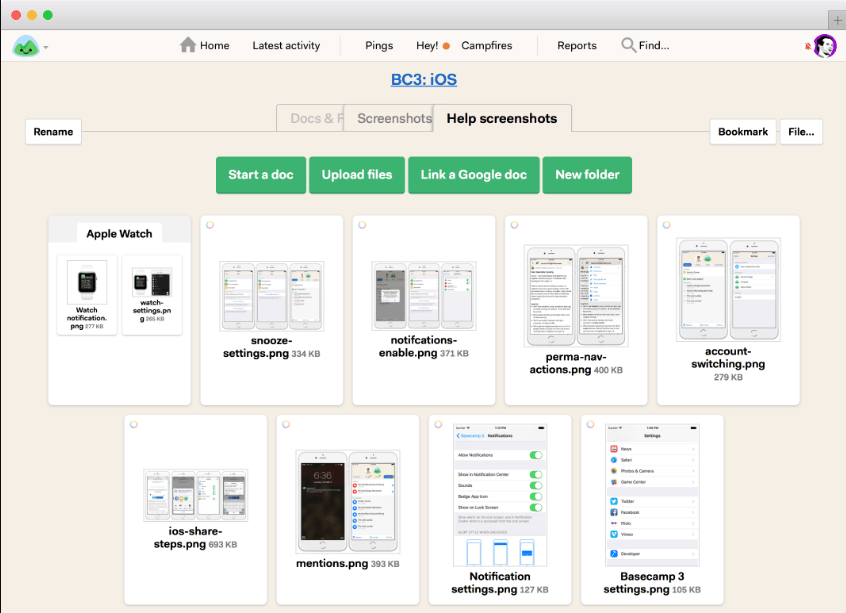Click the orange unread dot beside Hey!
Screen dimensions: 846x613
click(446, 46)
